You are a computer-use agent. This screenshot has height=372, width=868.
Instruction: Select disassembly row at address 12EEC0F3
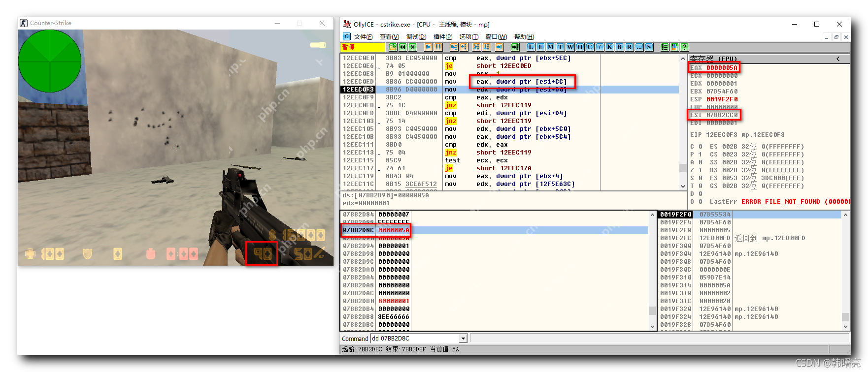[x=510, y=90]
